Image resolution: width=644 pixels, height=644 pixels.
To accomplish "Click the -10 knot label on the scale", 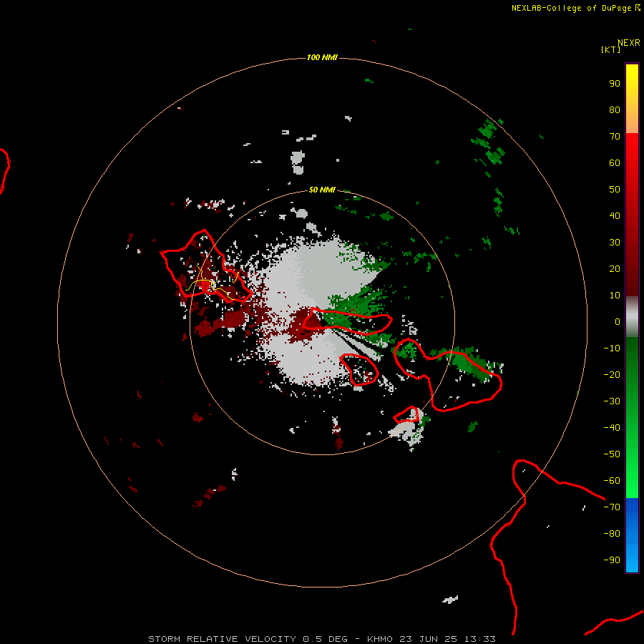I will [612, 348].
